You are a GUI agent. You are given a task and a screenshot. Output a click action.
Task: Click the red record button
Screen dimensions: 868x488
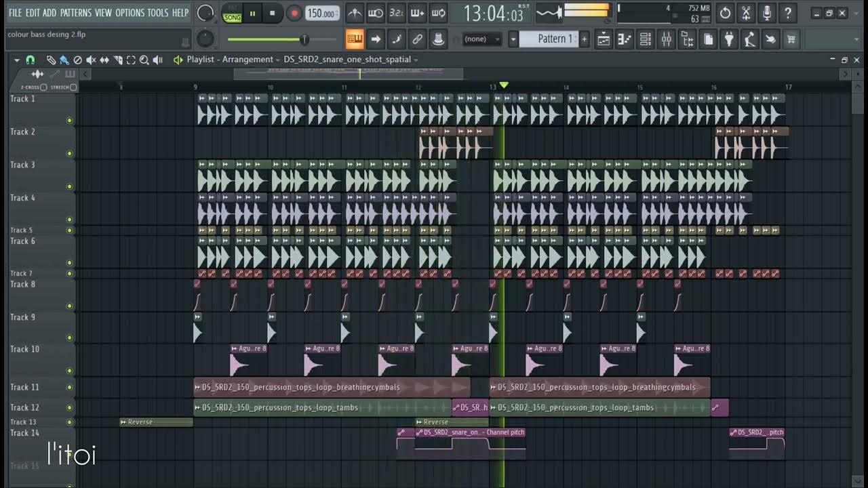pos(294,13)
